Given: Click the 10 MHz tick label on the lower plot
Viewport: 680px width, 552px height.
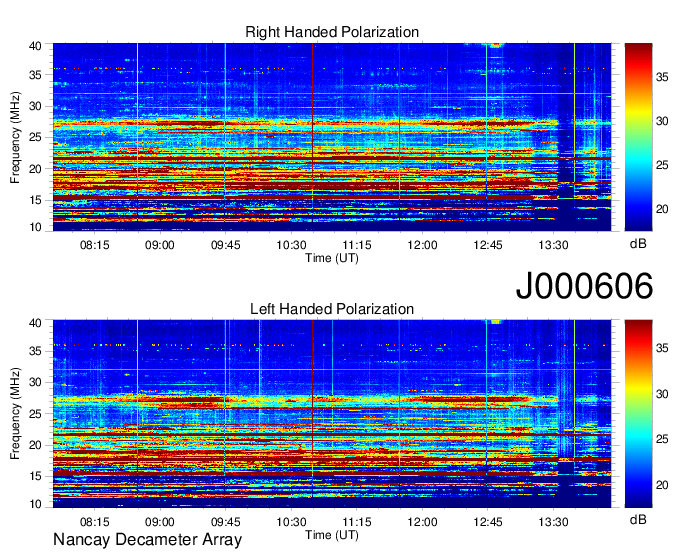Looking at the screenshot, I should [x=35, y=504].
